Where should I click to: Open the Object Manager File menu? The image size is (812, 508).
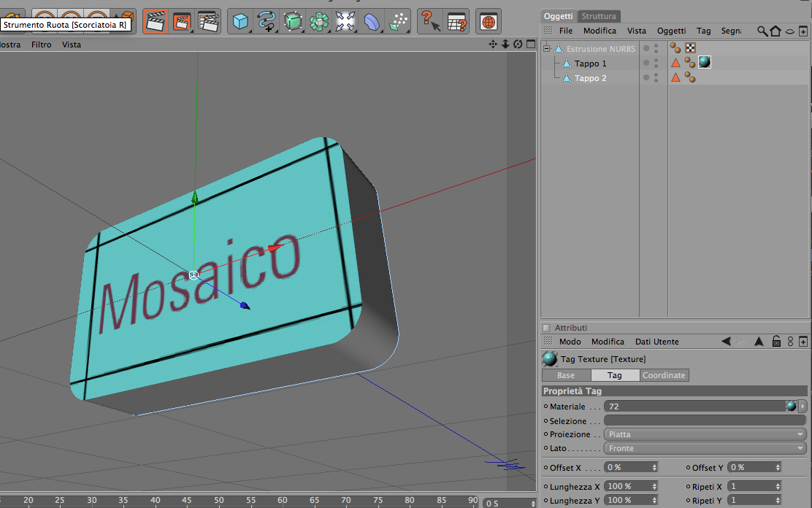(x=566, y=31)
